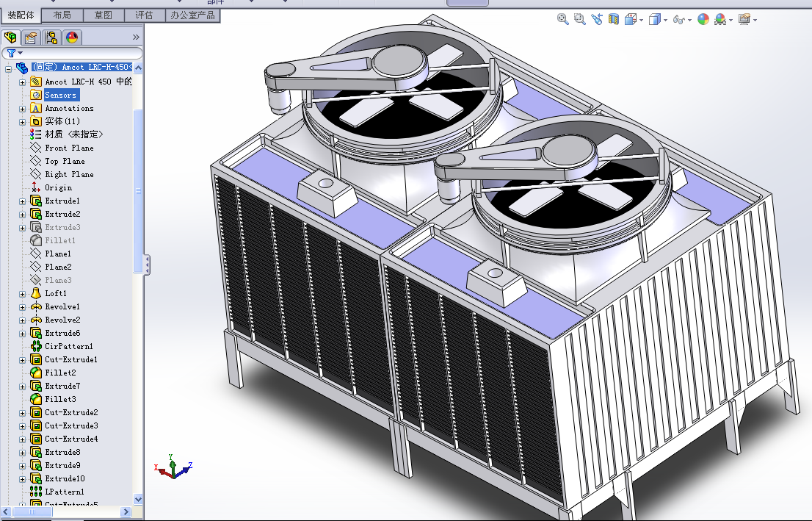Click the Loft1 feature icon

(x=36, y=293)
